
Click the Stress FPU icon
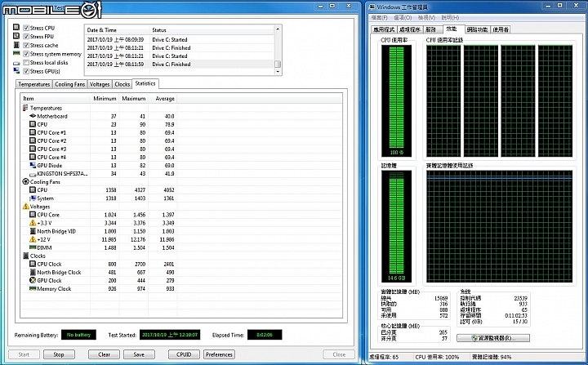pos(16,36)
